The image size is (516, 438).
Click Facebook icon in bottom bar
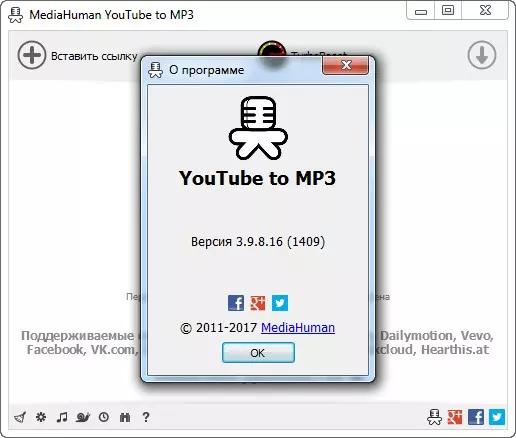coord(476,417)
